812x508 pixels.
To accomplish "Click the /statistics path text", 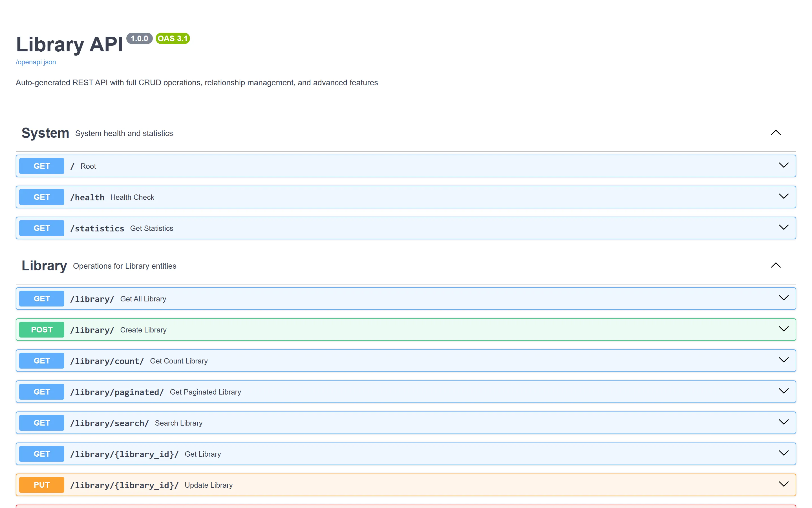I will 97,229.
